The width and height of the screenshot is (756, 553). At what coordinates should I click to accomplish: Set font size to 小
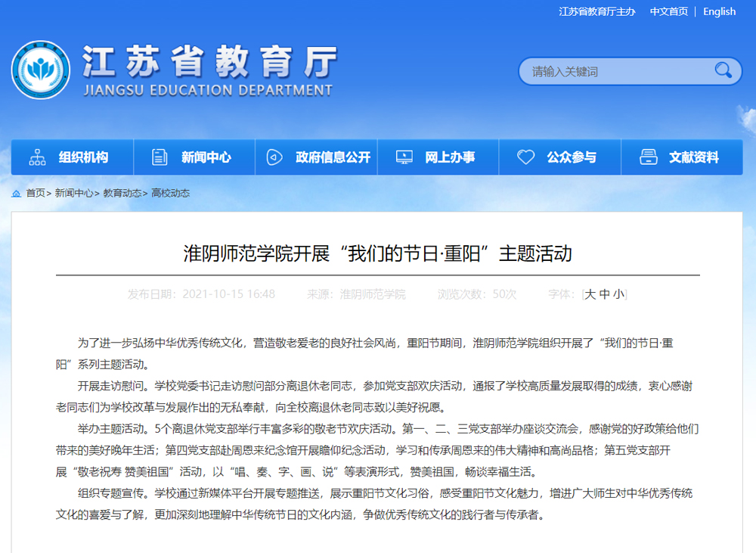619,294
